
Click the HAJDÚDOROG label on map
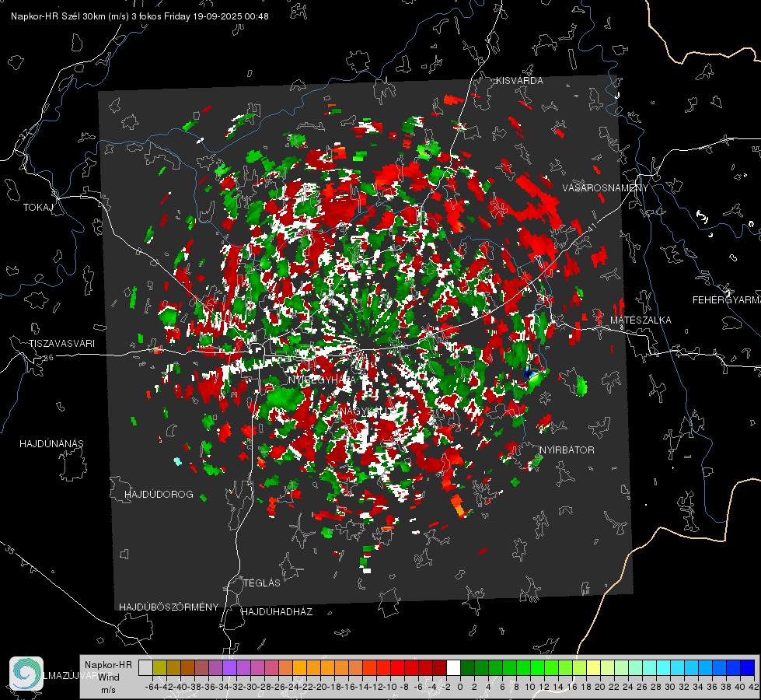(x=159, y=494)
